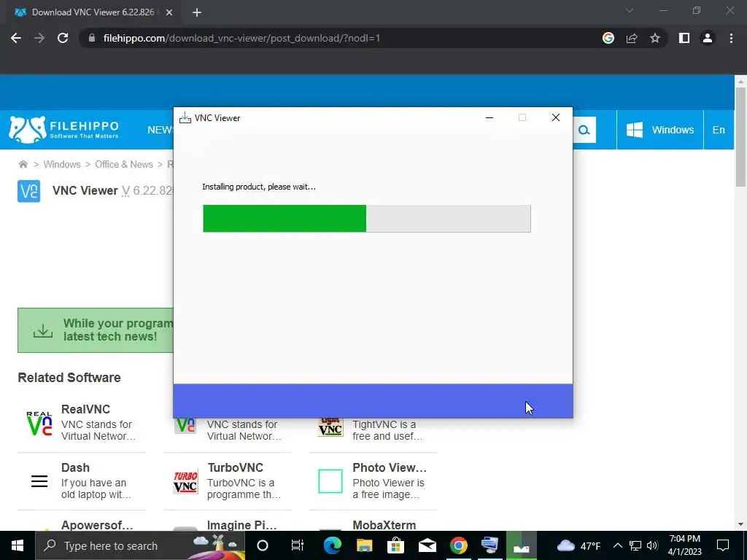This screenshot has height=560, width=747.
Task: Open Windows breadcrumb link
Action: 62,164
